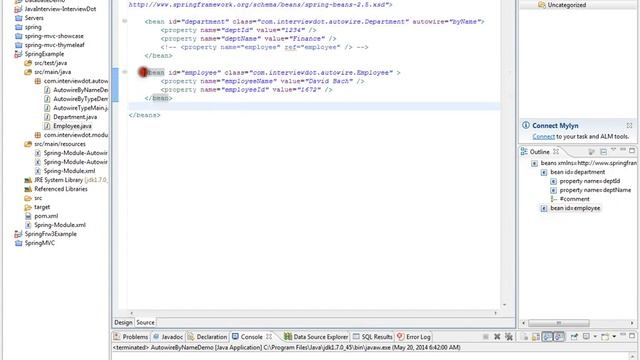The width and height of the screenshot is (640, 360).
Task: Select the Servers project folder
Action: [34, 18]
